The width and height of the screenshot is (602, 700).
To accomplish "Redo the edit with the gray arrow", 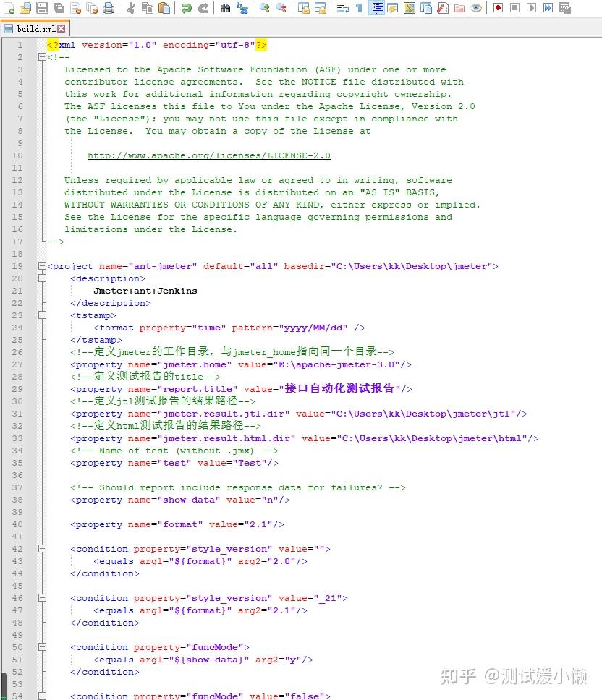I will pyautogui.click(x=203, y=7).
